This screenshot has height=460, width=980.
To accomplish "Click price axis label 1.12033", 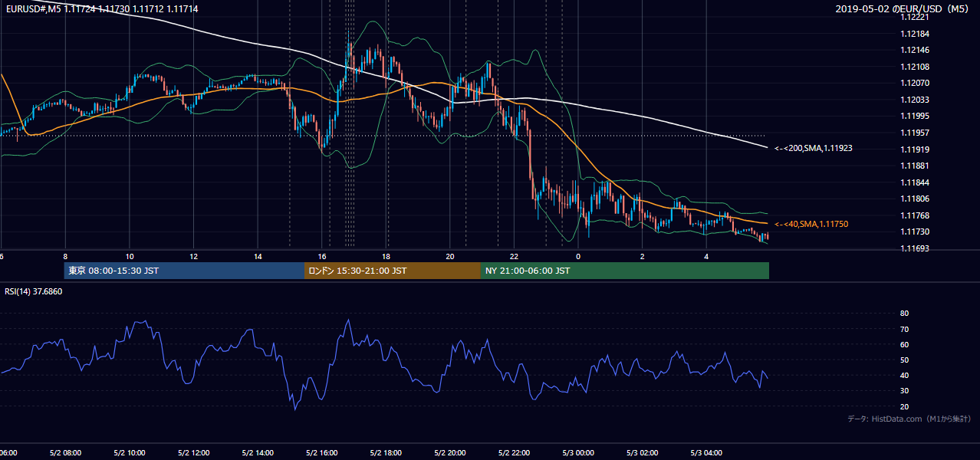I will 915,100.
